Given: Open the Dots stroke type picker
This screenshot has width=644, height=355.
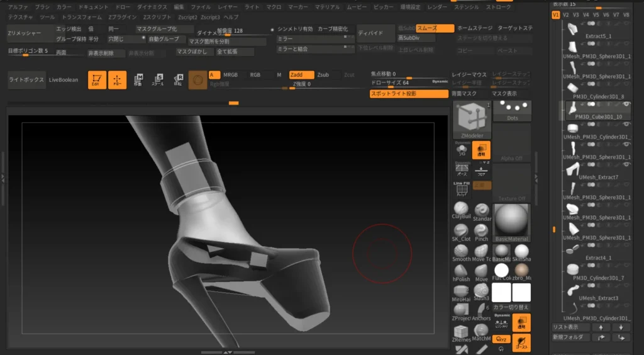Looking at the screenshot, I should click(x=512, y=111).
